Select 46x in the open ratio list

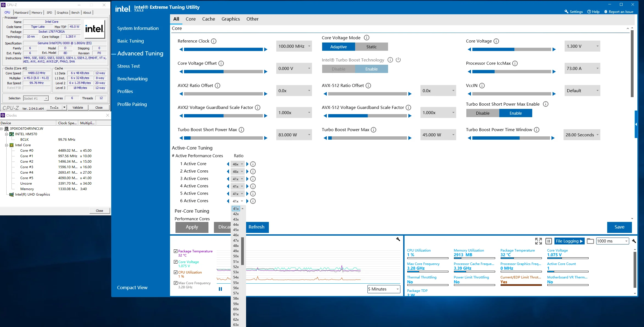pyautogui.click(x=236, y=235)
